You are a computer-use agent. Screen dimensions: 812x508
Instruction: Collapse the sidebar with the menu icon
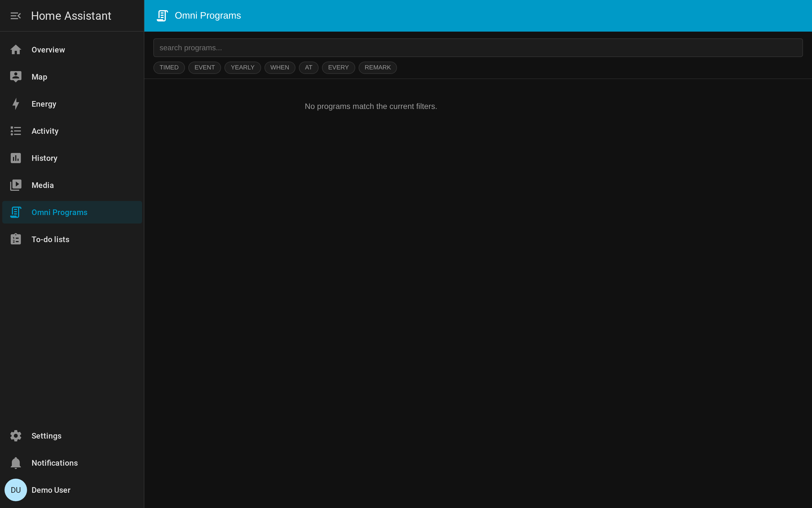tap(16, 16)
